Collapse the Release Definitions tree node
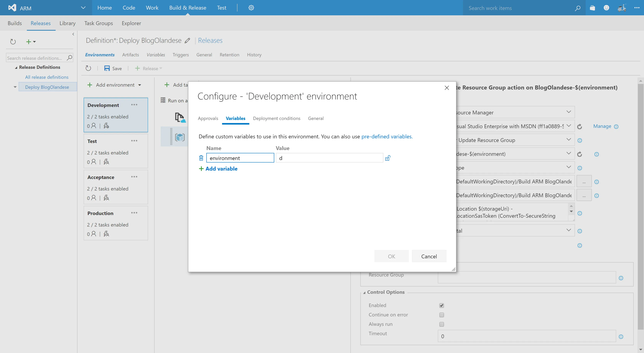The height and width of the screenshot is (353, 644). [x=16, y=67]
